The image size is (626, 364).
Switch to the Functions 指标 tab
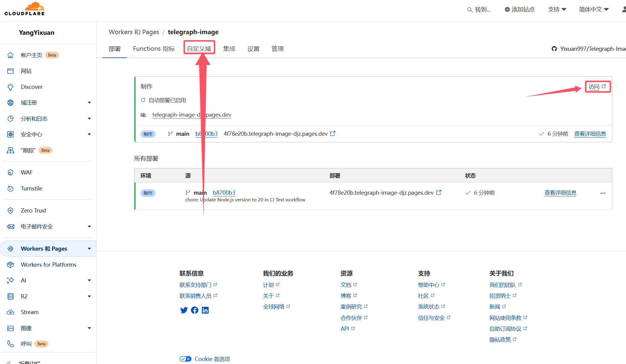[154, 49]
